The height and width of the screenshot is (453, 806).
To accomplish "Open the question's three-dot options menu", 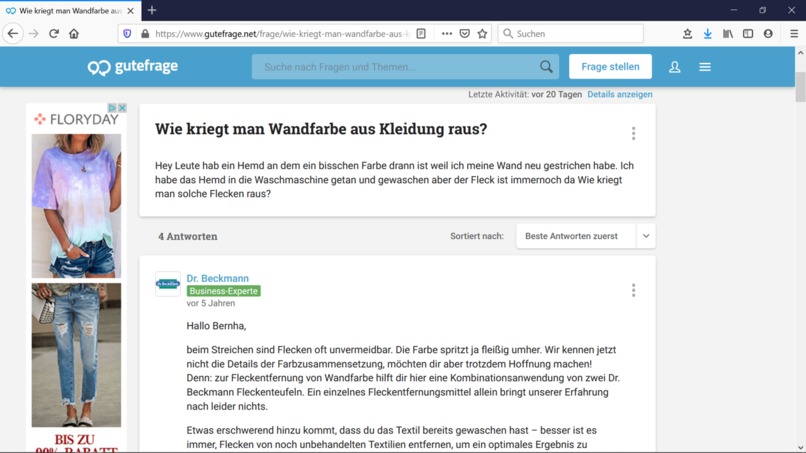I will [633, 134].
